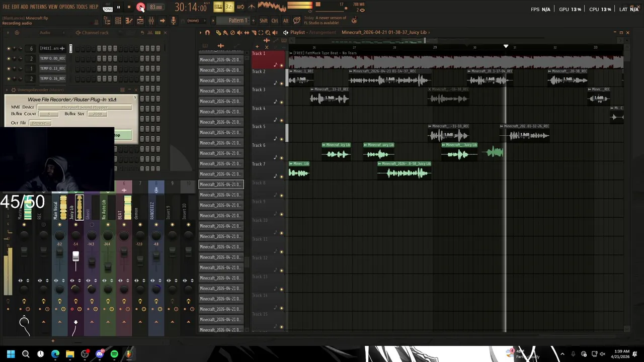The height and width of the screenshot is (362, 644).
Task: Click the playhead marker on the timeline
Action: pyautogui.click(x=506, y=47)
